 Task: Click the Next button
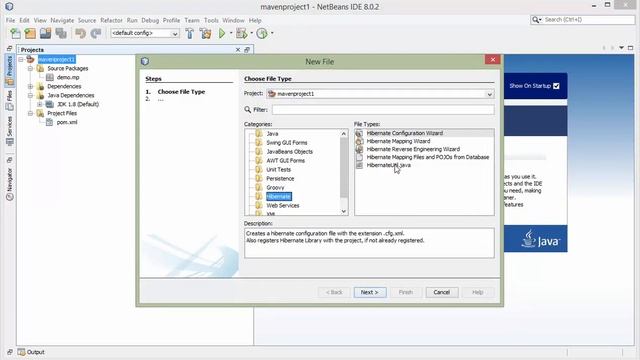pyautogui.click(x=370, y=292)
